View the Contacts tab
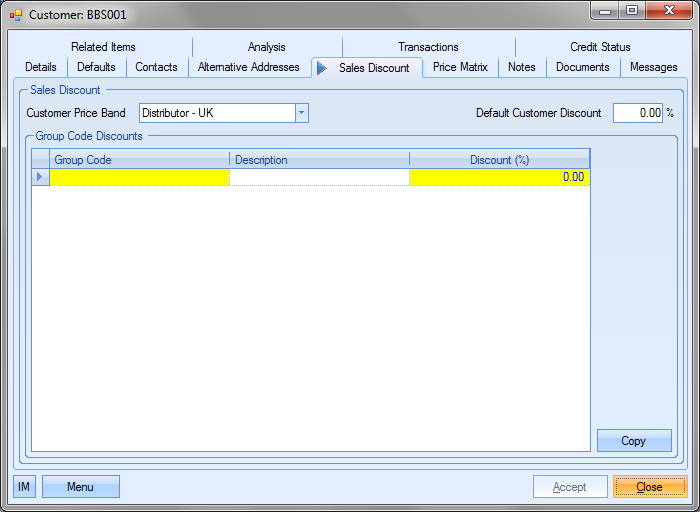This screenshot has height=512, width=700. tap(156, 67)
